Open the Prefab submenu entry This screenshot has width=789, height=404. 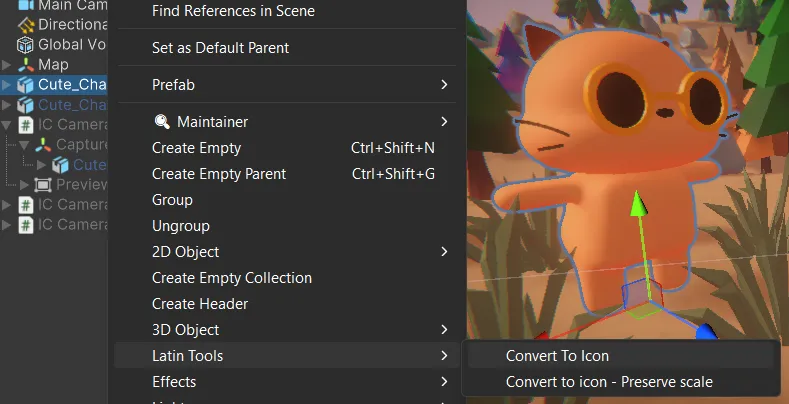tap(286, 85)
